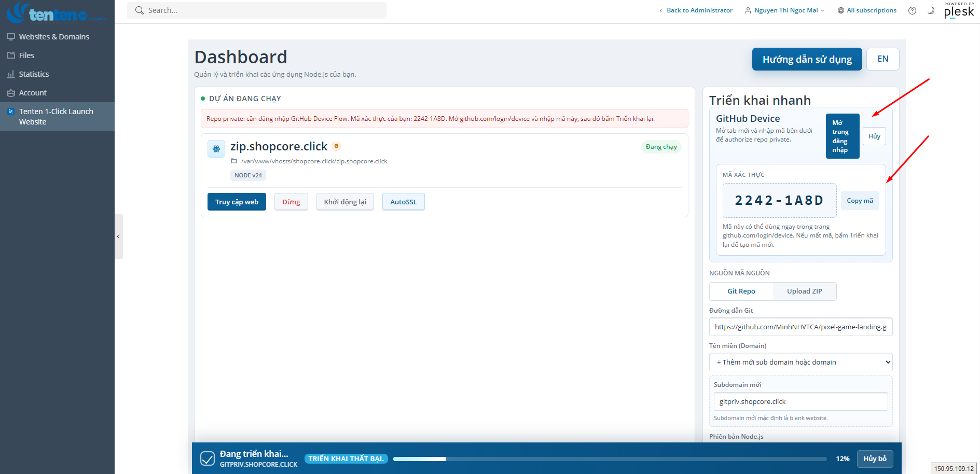Click the deployment progress bar
The height and width of the screenshot is (474, 980).
(x=610, y=459)
